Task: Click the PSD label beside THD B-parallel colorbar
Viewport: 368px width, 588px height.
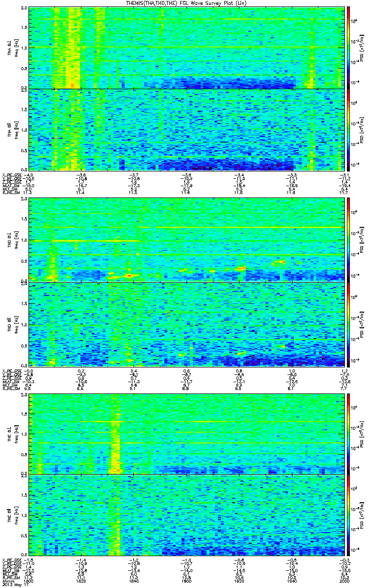Action: click(x=361, y=324)
